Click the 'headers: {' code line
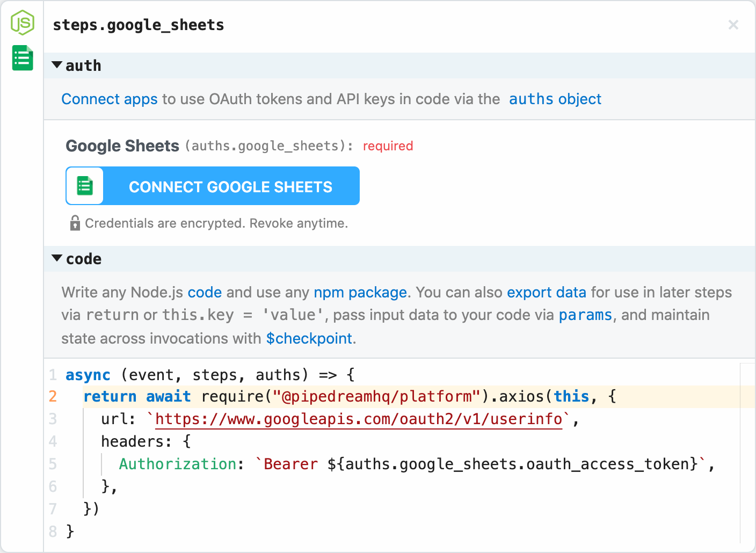 pos(146,441)
